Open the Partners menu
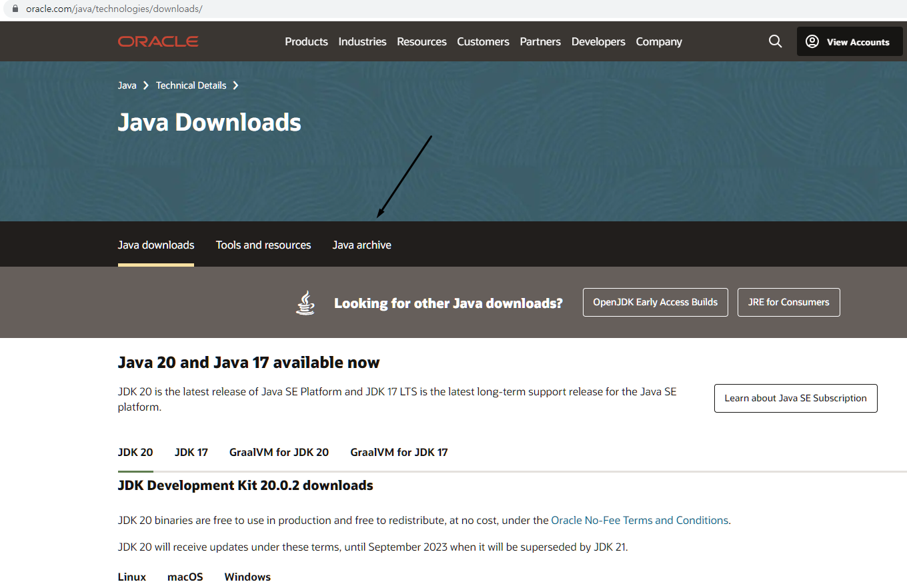 540,41
